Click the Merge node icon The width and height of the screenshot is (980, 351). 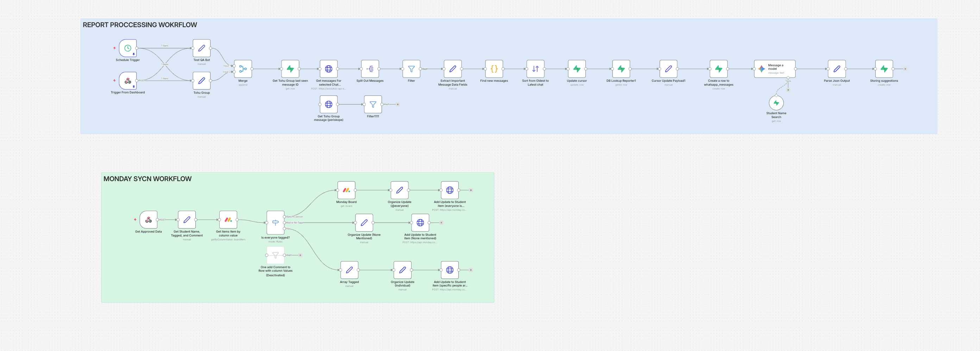(243, 69)
